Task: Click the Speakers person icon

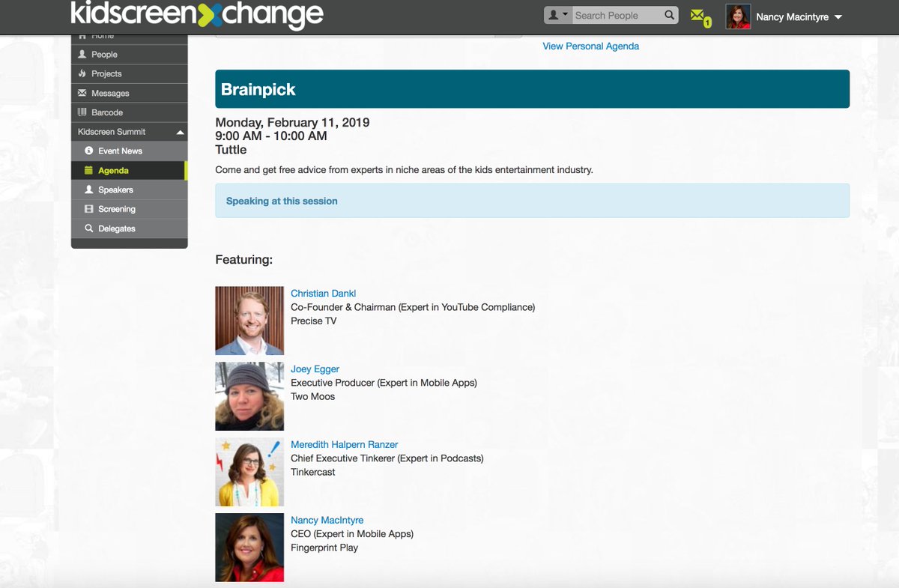Action: click(x=89, y=190)
